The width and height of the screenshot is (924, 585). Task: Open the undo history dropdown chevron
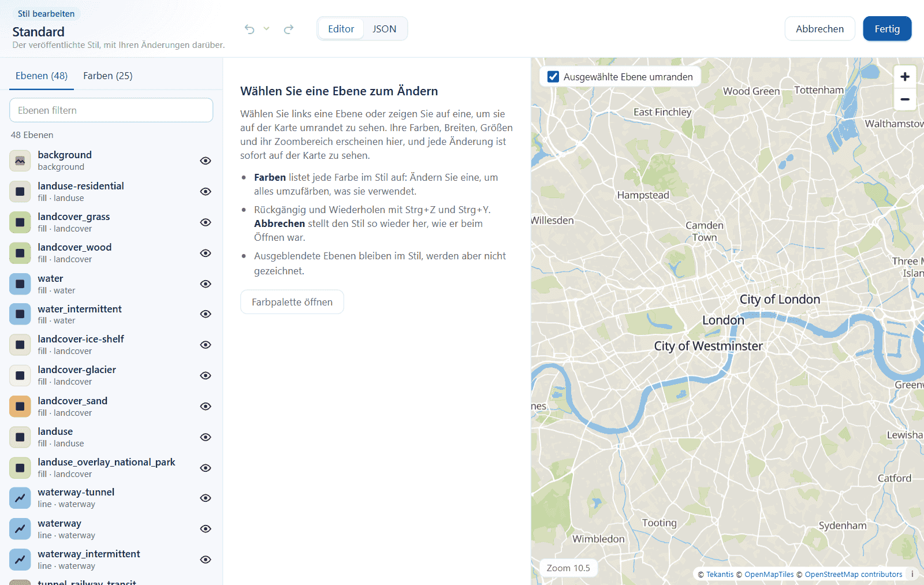click(266, 29)
